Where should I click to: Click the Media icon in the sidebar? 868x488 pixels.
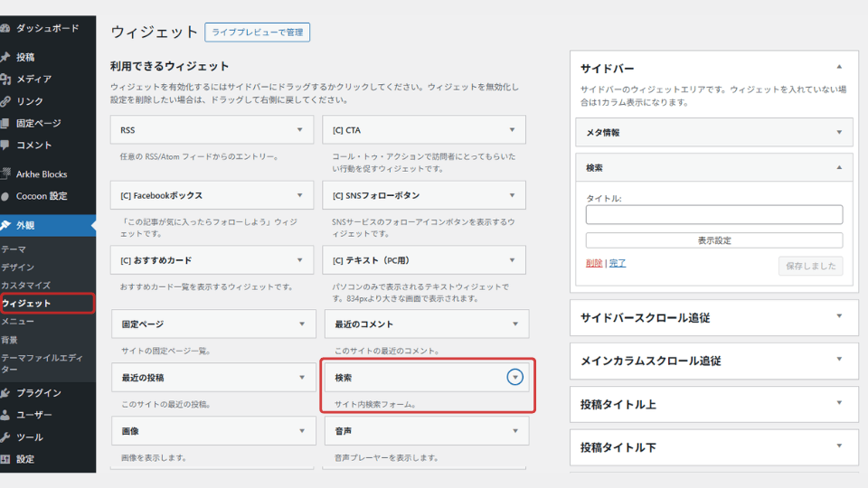point(5,79)
